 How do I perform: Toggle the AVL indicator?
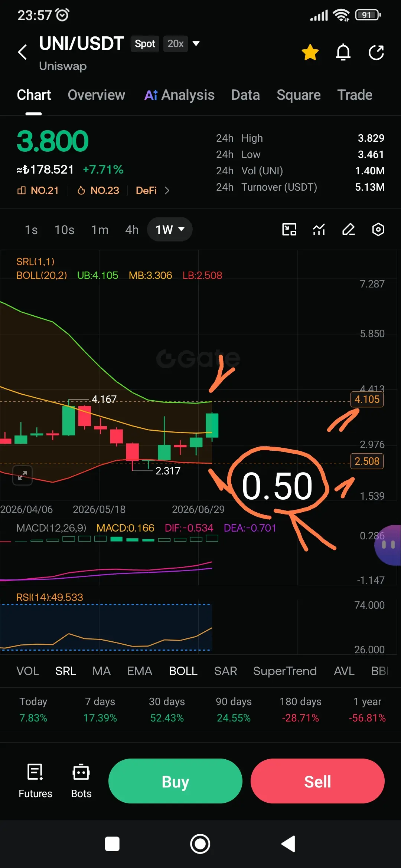tap(344, 671)
